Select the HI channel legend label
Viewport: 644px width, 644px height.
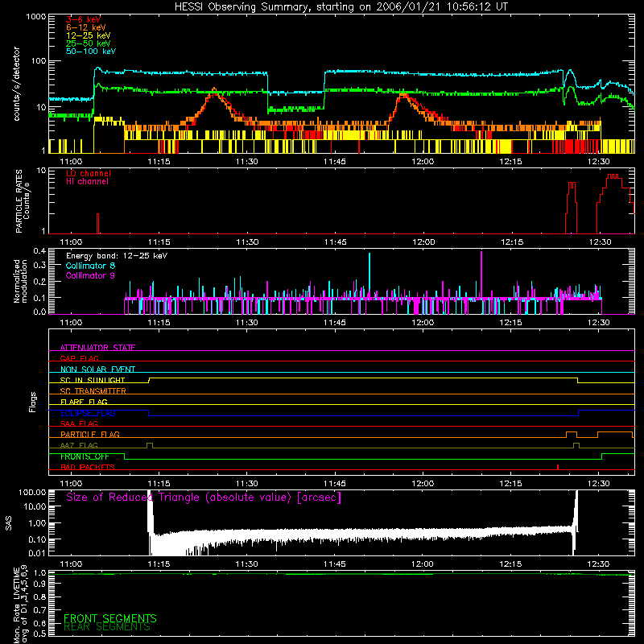[x=87, y=182]
